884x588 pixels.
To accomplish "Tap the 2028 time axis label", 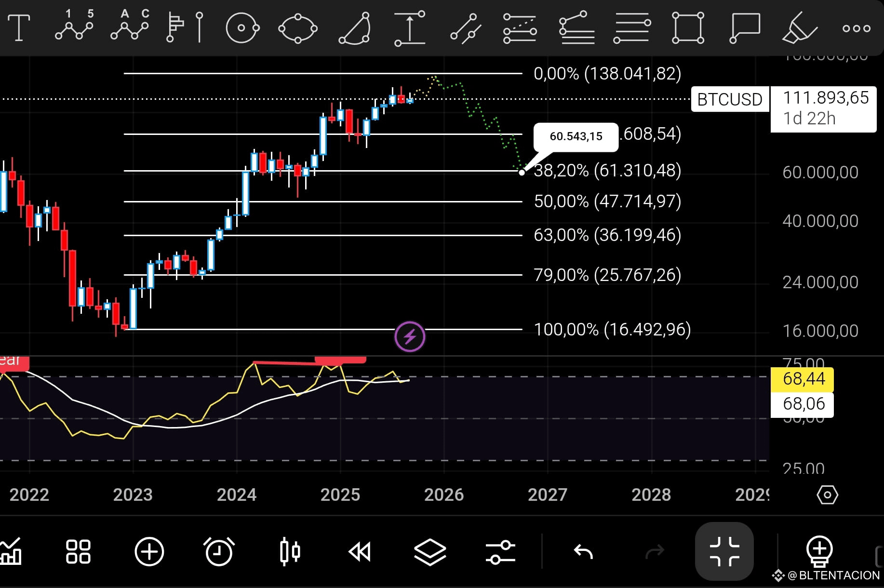I will [x=651, y=495].
